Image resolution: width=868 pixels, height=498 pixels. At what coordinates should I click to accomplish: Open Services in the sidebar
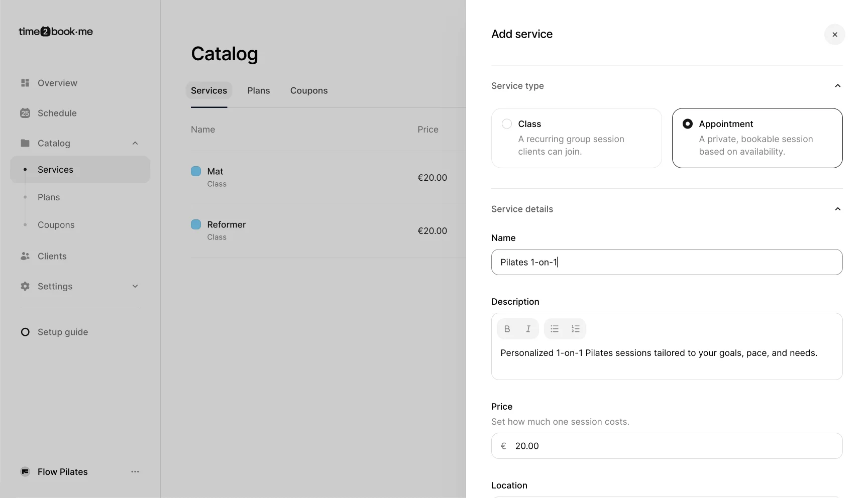pyautogui.click(x=80, y=170)
